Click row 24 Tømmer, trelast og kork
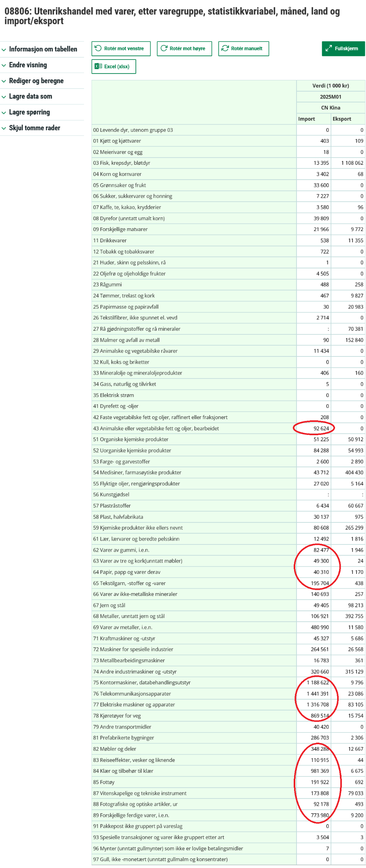The width and height of the screenshot is (366, 868). pyautogui.click(x=194, y=296)
